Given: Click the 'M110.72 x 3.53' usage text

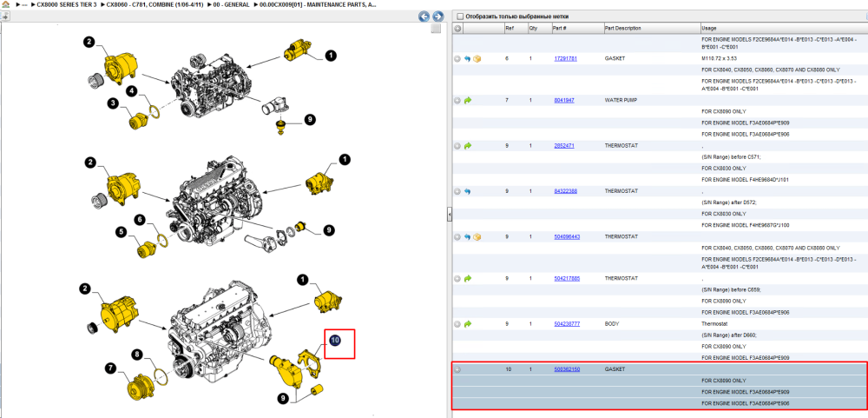Looking at the screenshot, I should (720, 58).
